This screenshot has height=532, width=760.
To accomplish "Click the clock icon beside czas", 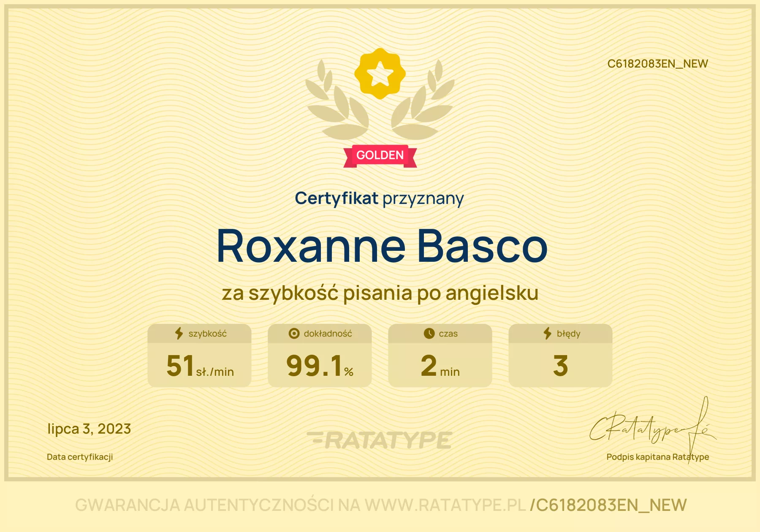I will tap(429, 334).
